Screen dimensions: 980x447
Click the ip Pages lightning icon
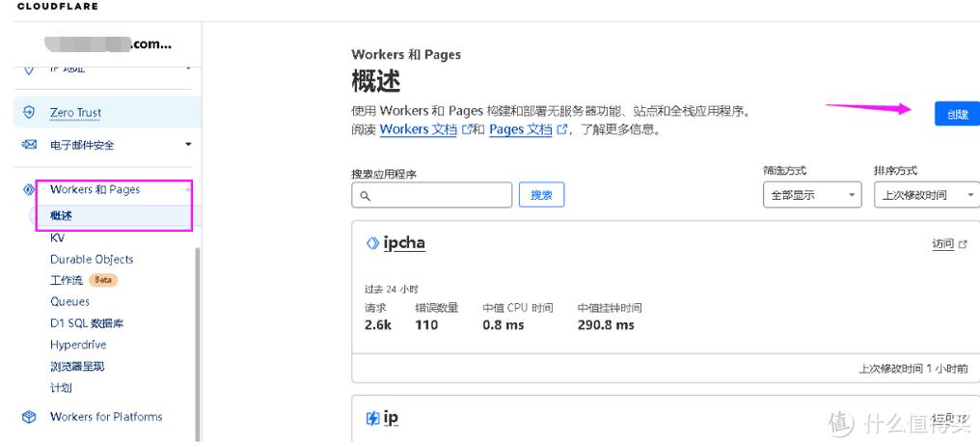click(x=372, y=418)
